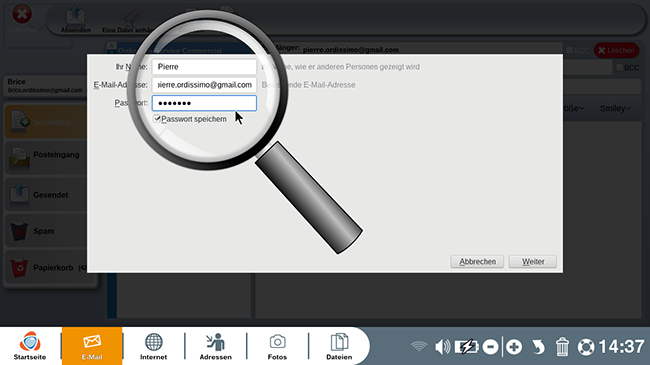Click the Passwort input field
The width and height of the screenshot is (650, 365).
click(204, 103)
